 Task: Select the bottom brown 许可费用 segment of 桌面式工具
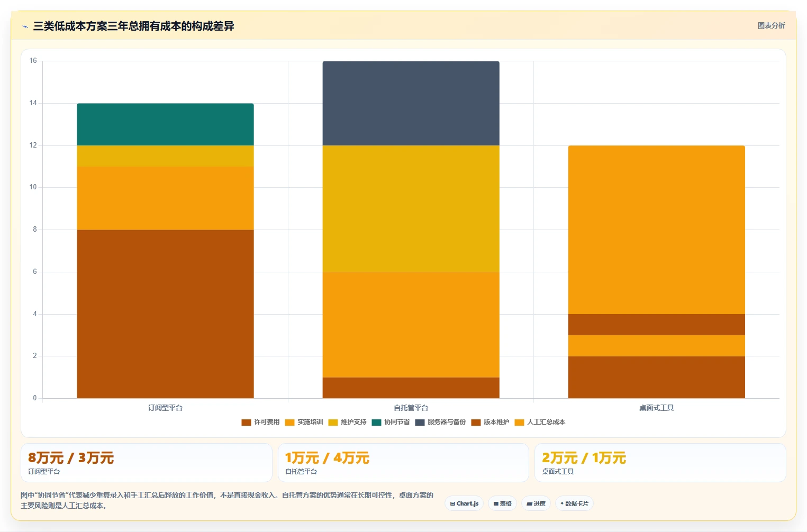656,377
